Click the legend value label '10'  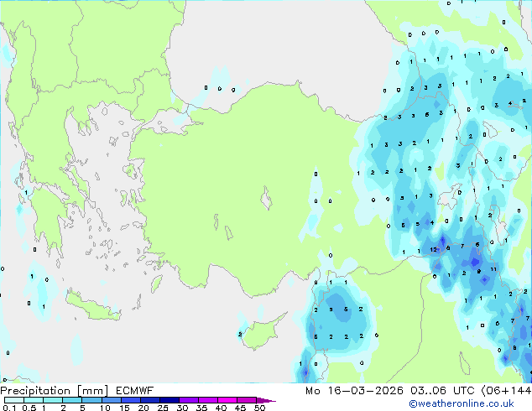click(x=105, y=408)
